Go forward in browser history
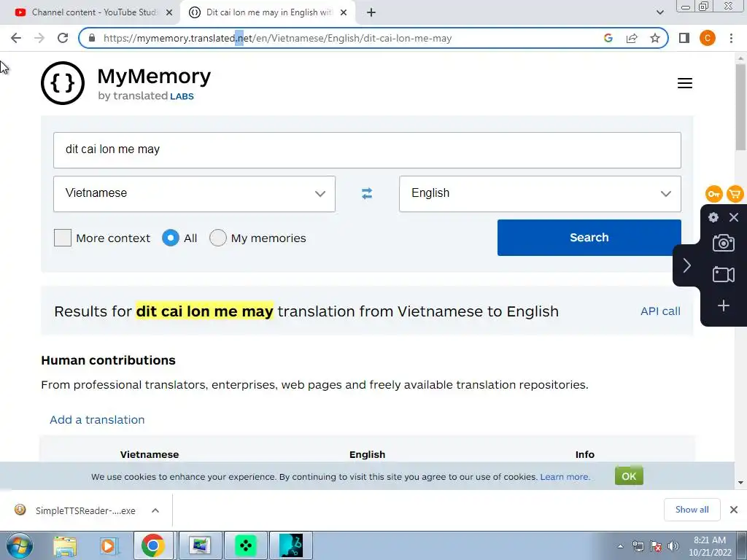 39,38
